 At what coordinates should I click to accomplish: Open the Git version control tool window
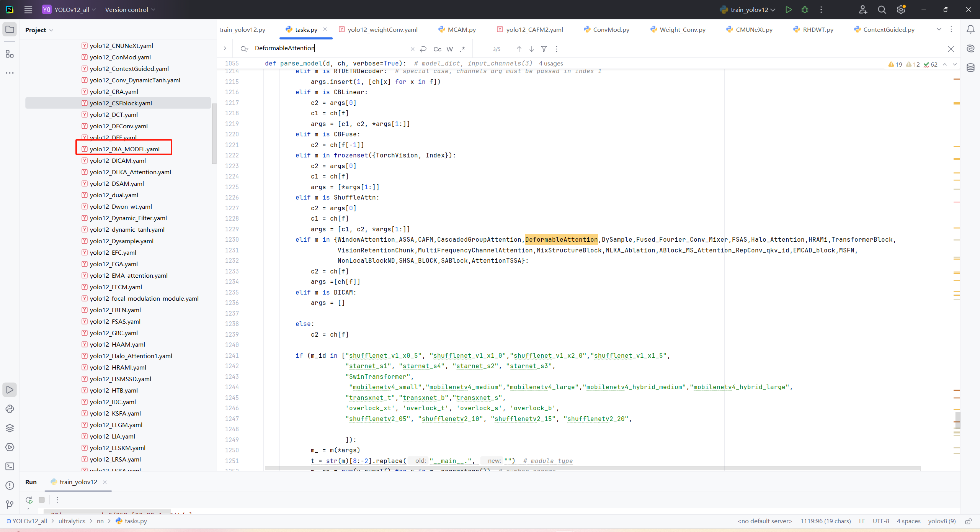10,504
